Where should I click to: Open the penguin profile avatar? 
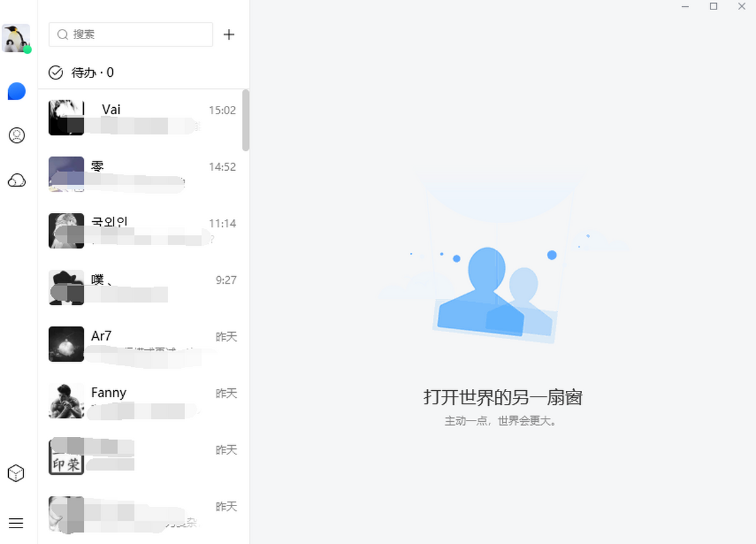[16, 38]
